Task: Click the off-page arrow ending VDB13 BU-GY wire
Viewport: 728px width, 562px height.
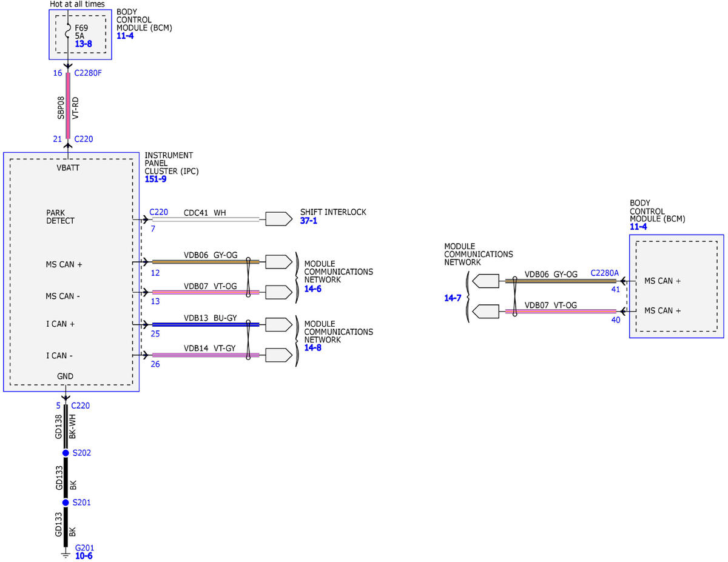Action: (x=278, y=324)
